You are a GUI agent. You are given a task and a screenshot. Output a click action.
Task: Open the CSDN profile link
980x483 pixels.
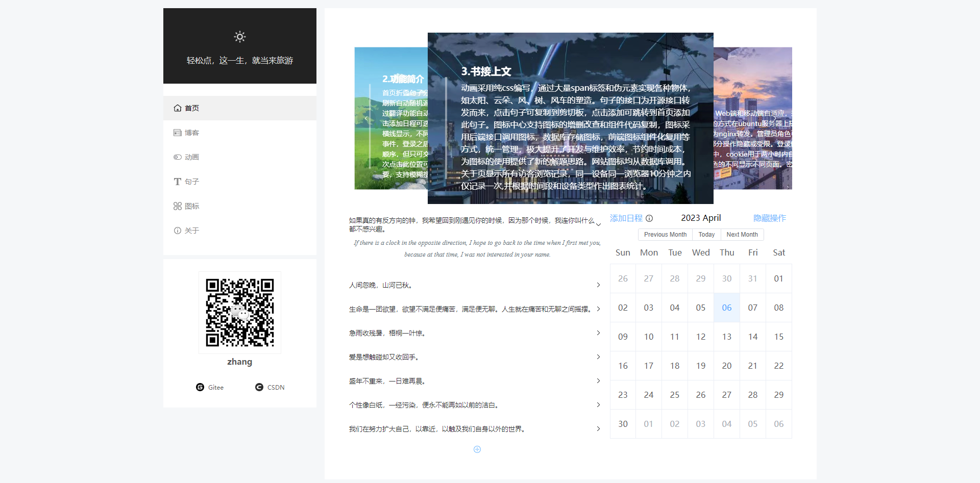tap(270, 388)
